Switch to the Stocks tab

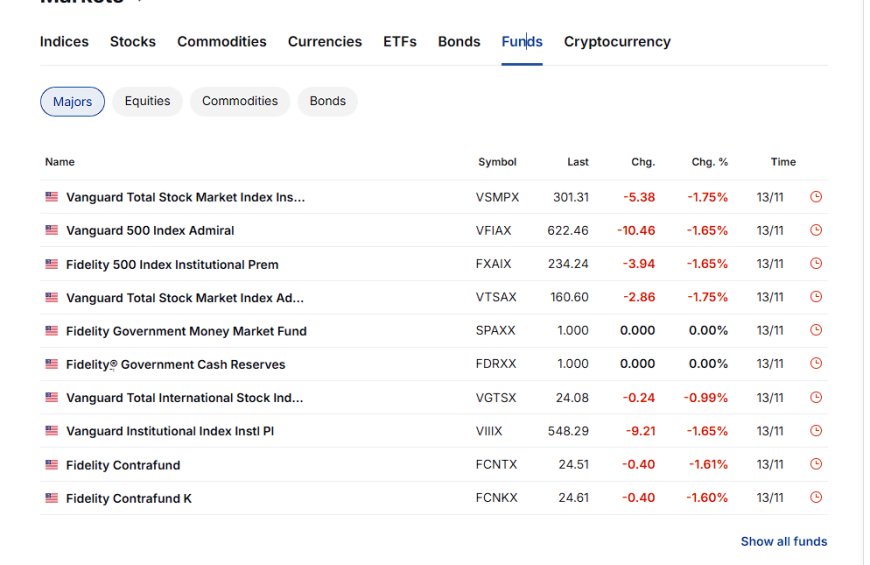click(x=133, y=42)
